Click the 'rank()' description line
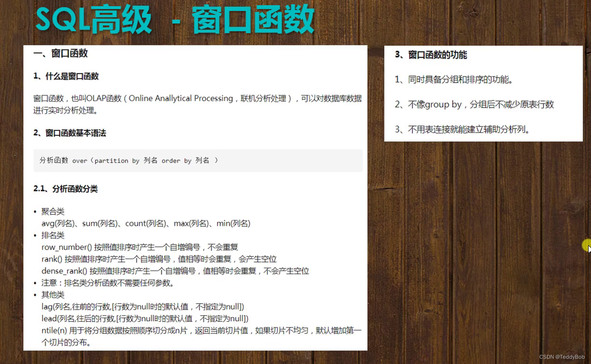 [x=159, y=259]
